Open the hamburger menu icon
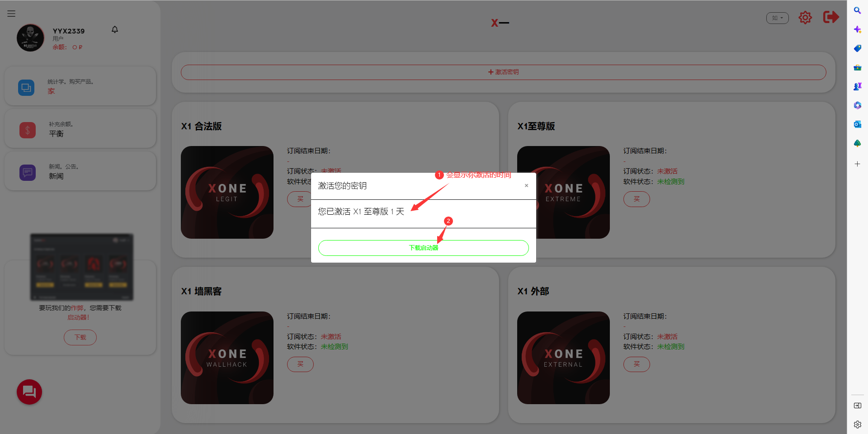Viewport: 868px width, 434px height. click(x=11, y=14)
